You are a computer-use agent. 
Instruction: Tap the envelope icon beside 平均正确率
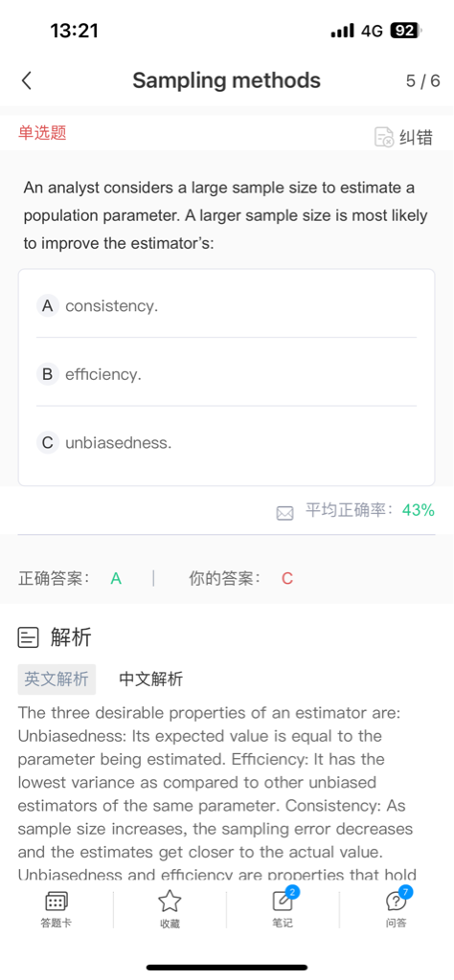(x=284, y=513)
